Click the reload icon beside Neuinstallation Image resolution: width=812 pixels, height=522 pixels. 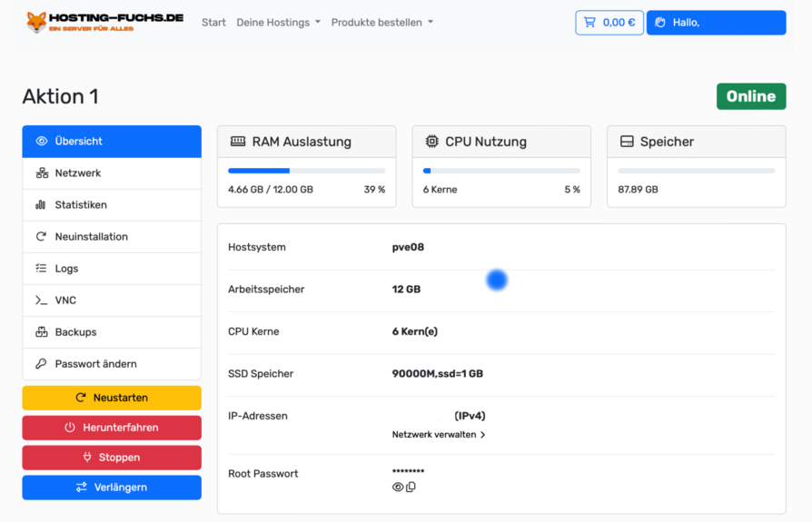pos(41,236)
